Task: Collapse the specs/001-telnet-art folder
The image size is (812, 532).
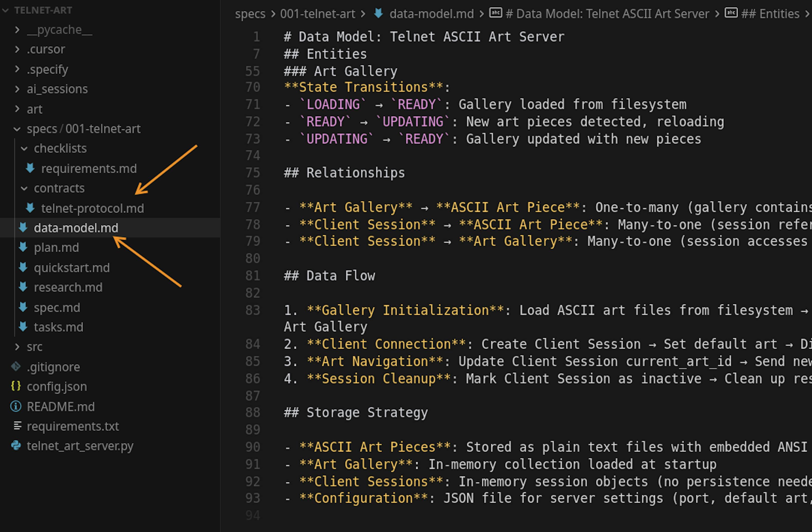Action: (16, 129)
